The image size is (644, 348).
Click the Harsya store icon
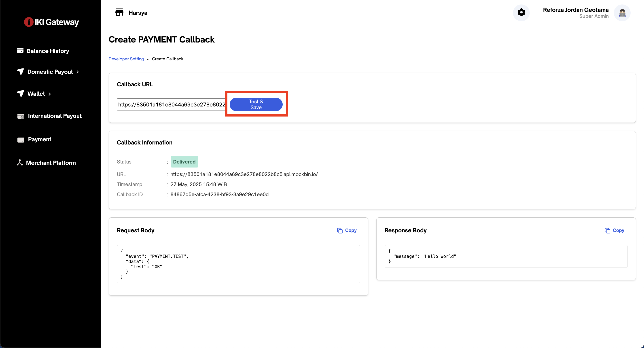(x=119, y=12)
